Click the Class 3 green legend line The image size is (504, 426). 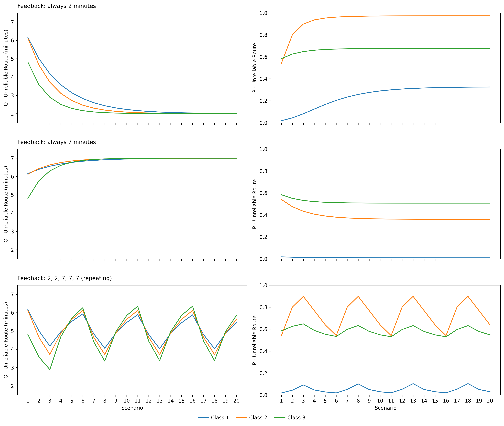(x=280, y=418)
